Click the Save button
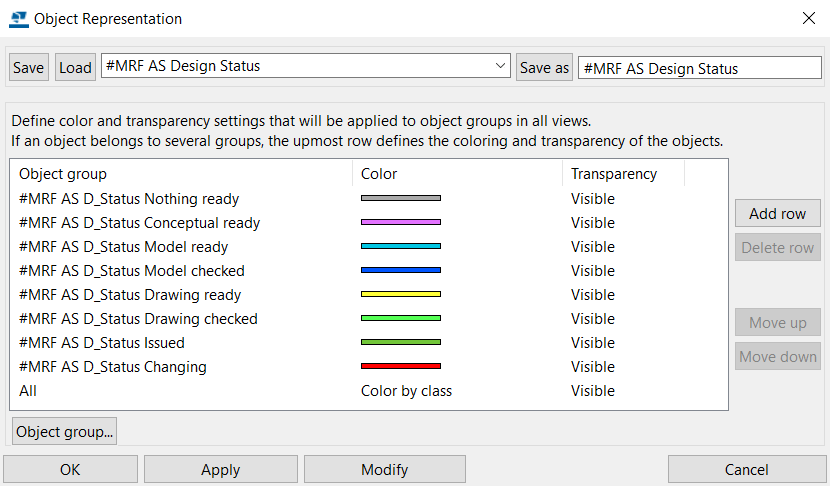Viewport: 830px width, 486px height. tap(29, 67)
